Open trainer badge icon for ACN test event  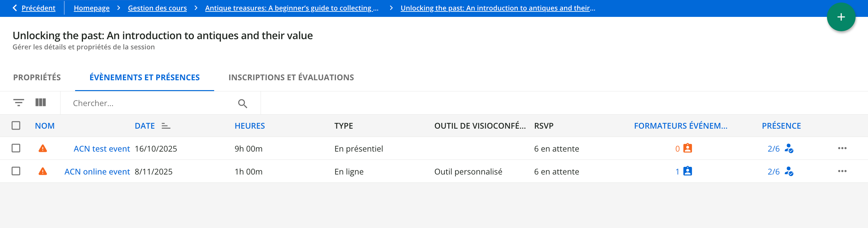coord(687,148)
